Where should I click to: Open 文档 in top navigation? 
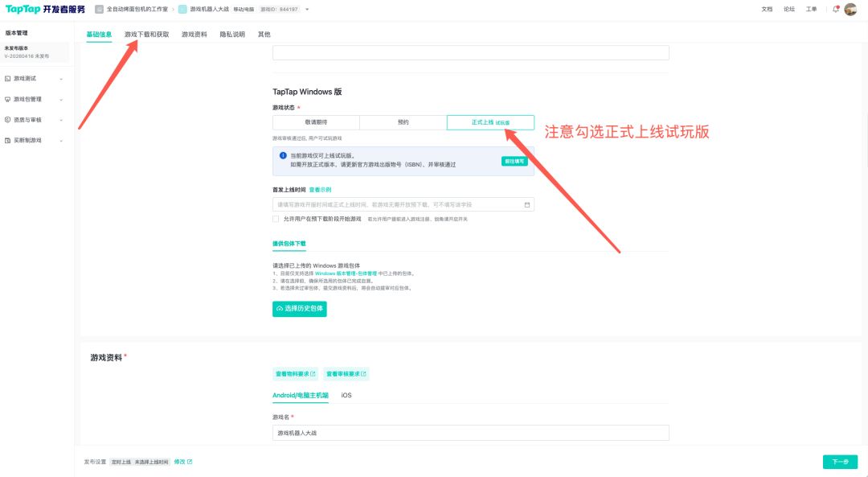(x=767, y=10)
